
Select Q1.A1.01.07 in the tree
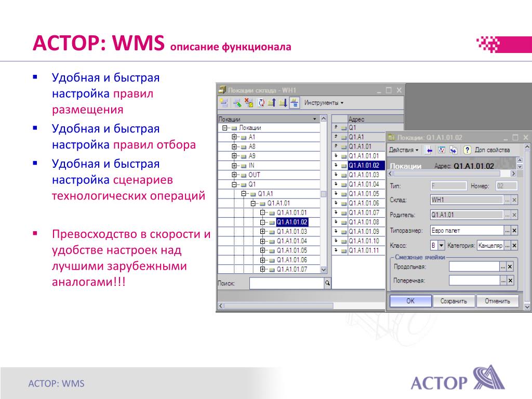point(292,269)
